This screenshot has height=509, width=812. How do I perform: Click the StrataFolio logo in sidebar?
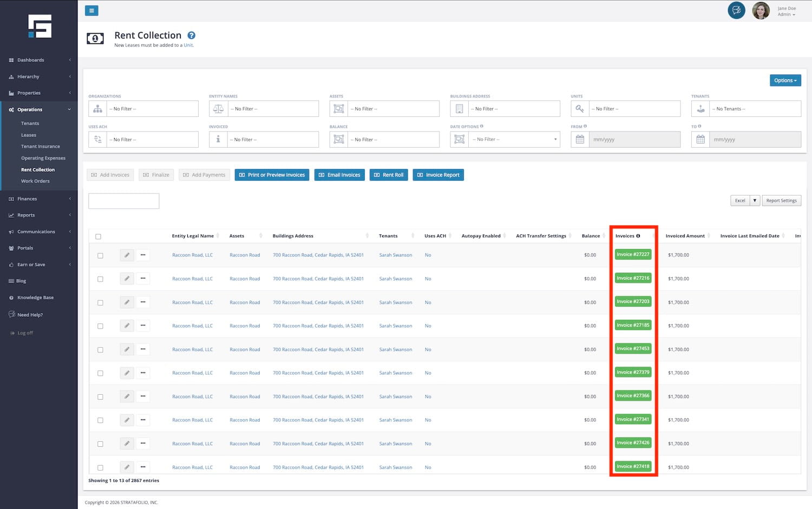point(40,26)
